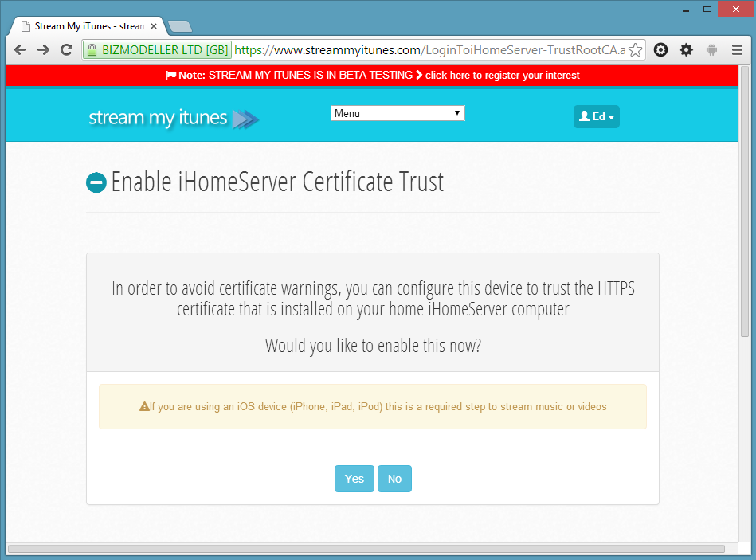Click No to decline certificate trust
The image size is (756, 560).
click(394, 479)
